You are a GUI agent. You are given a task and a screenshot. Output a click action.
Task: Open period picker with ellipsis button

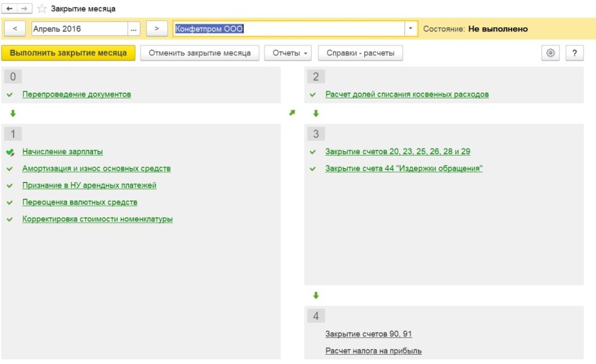tap(134, 28)
